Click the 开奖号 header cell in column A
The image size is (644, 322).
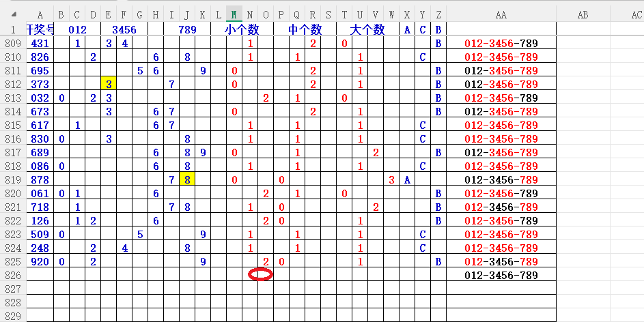point(40,29)
